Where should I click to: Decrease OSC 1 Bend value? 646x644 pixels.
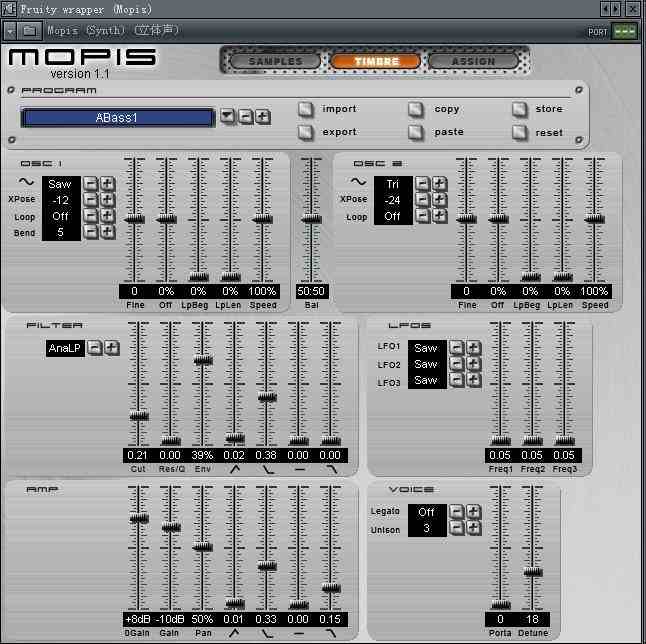(91, 232)
